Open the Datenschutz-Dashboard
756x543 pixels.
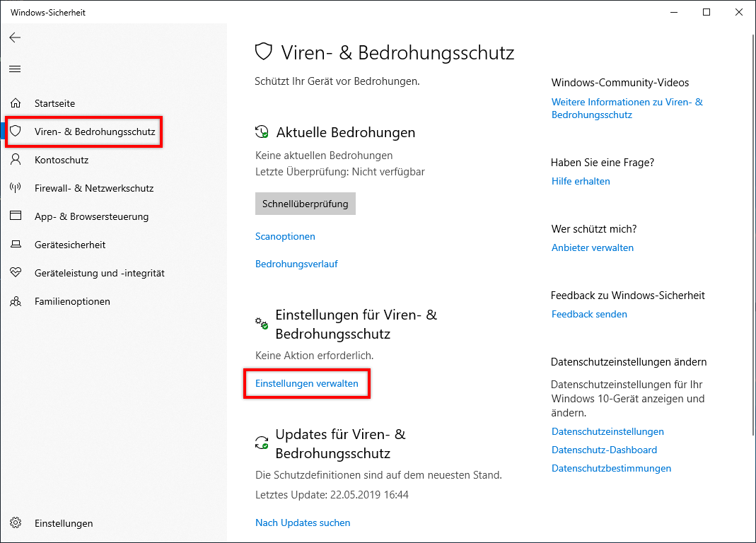(604, 450)
